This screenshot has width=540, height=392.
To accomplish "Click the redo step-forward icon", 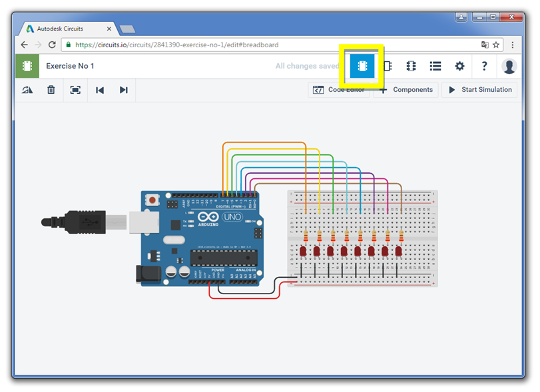I will tap(124, 90).
